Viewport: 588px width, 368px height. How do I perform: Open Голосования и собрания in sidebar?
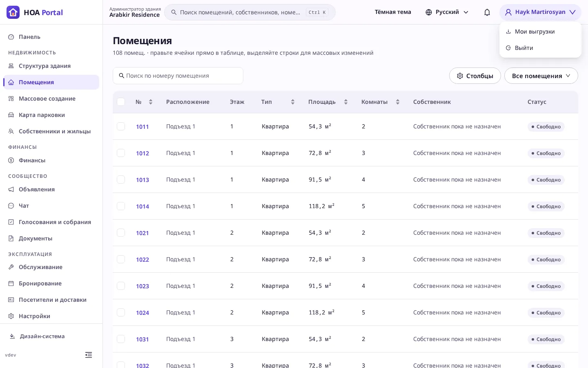(51, 222)
